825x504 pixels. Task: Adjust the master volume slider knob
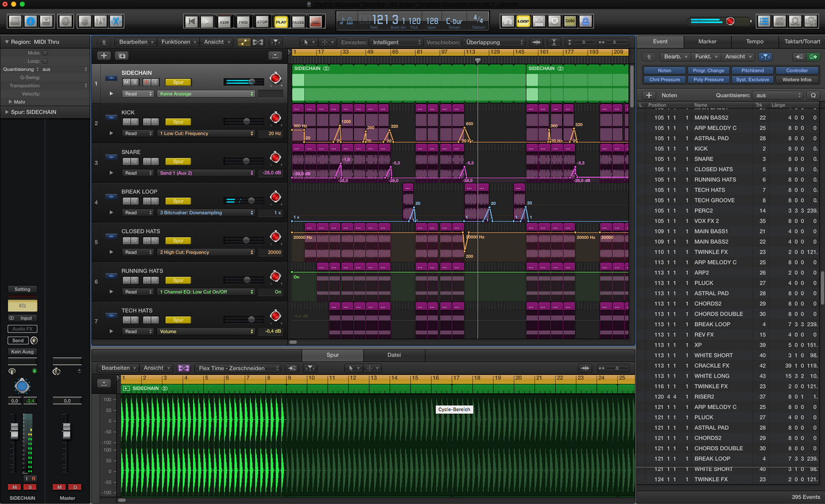coord(731,21)
